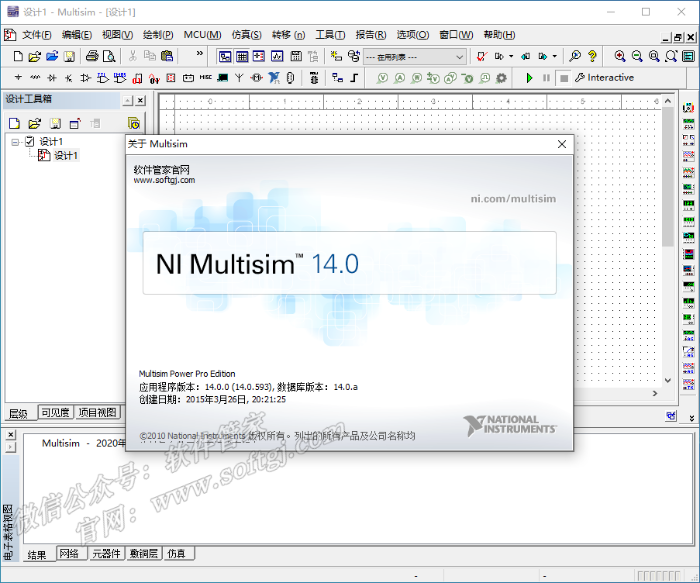Image resolution: width=700 pixels, height=583 pixels.
Task: Expand the toolbar overflow chevron
Action: pyautogui.click(x=200, y=53)
